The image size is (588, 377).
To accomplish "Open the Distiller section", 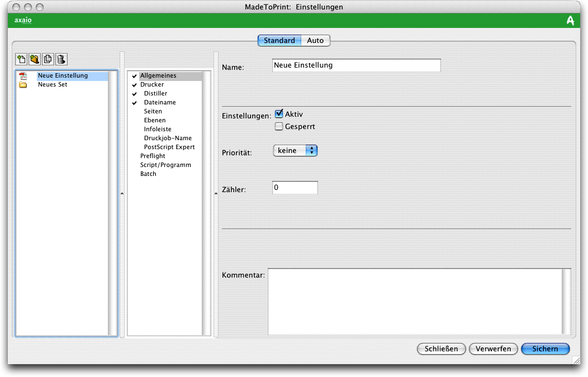I will pos(155,94).
